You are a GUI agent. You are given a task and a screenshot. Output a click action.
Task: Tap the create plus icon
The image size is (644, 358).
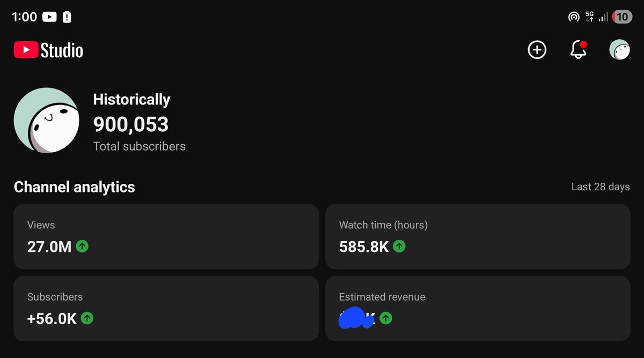click(537, 50)
